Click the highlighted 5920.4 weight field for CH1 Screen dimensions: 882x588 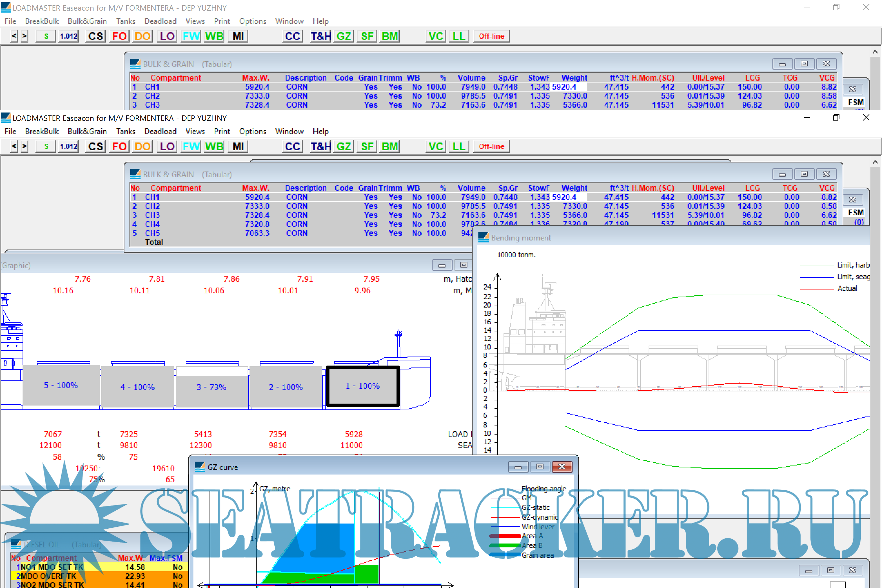[x=569, y=197]
